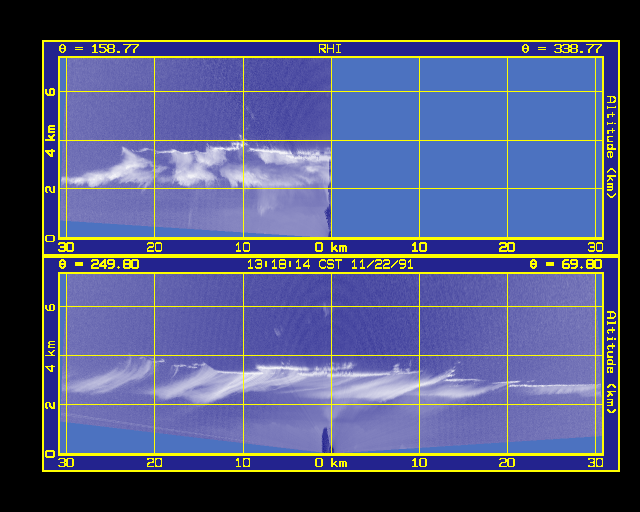Image resolution: width=640 pixels, height=512 pixels.
Task: Click the '2' altitude tick on the upper panel
Action: tap(51, 189)
